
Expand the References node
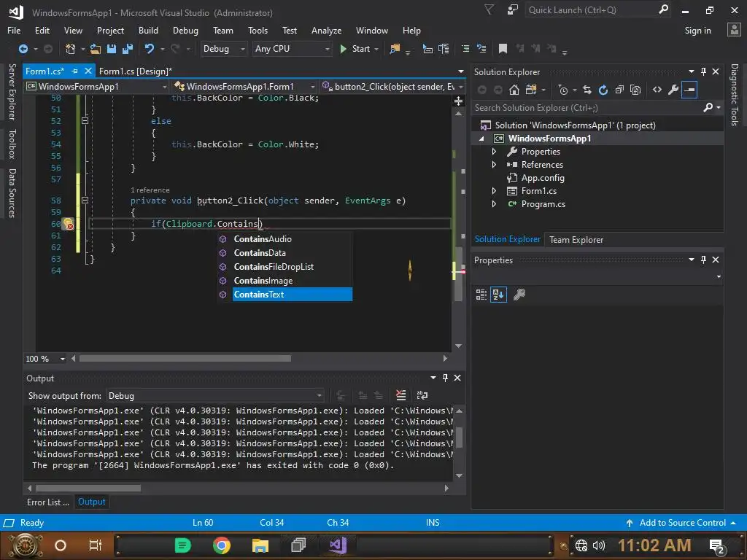[x=494, y=165]
